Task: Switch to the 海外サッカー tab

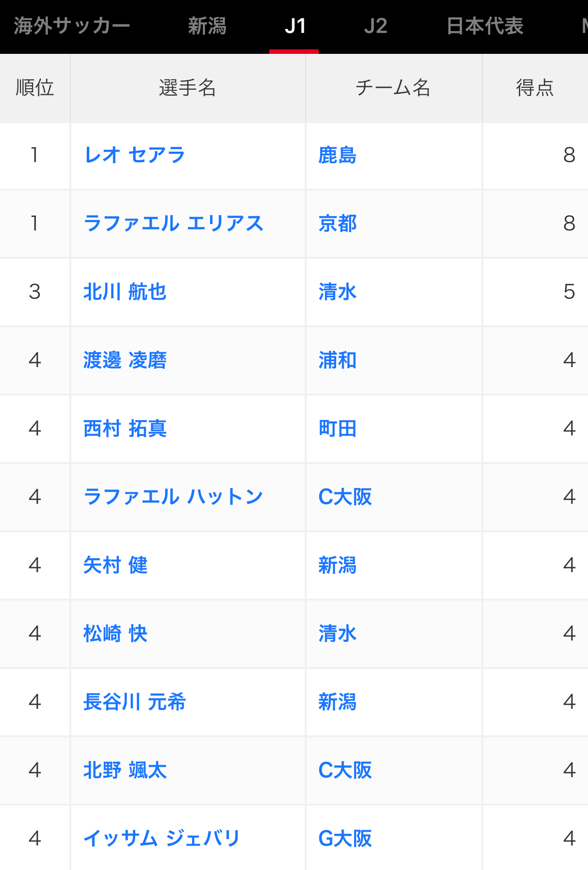Action: 72,26
